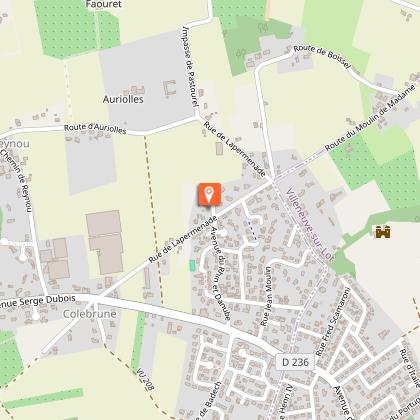
Task: Click the orange location pin marker
Action: pyautogui.click(x=209, y=195)
